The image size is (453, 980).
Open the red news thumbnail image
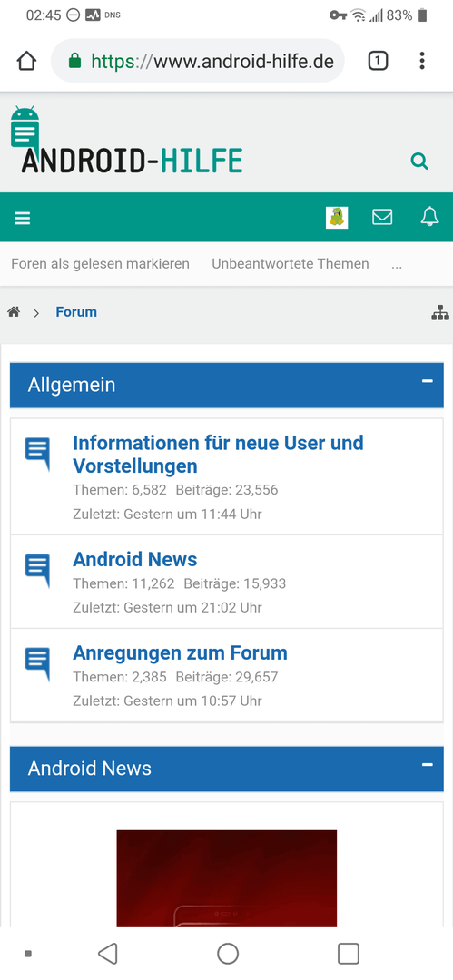click(x=227, y=878)
